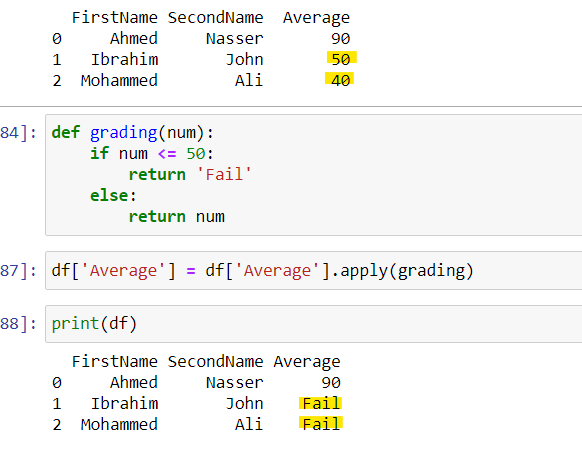Viewport: 582px width, 464px height.
Task: Click the highlighted Fail for Mohammed
Action: [321, 424]
